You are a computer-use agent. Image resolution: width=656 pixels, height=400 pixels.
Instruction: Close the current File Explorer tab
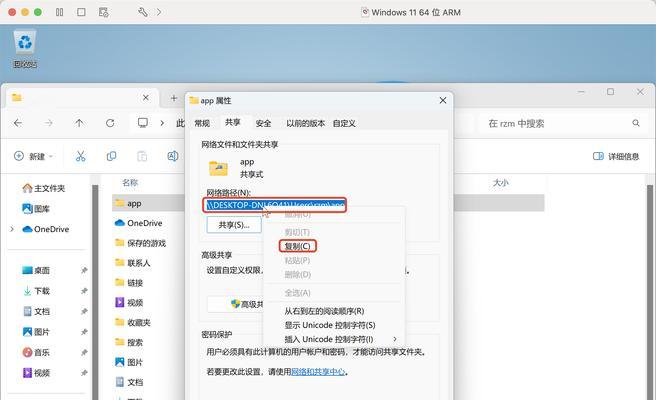point(146,97)
